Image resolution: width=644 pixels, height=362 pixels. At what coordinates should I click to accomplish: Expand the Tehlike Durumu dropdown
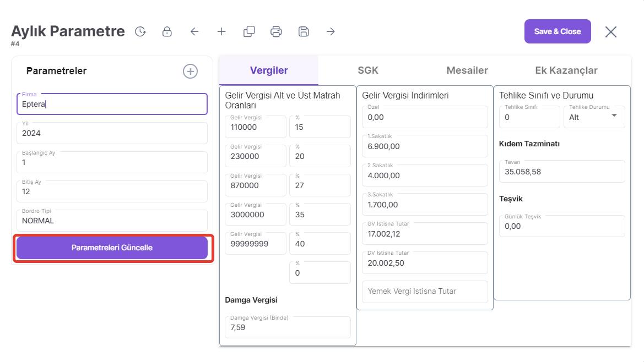(614, 116)
